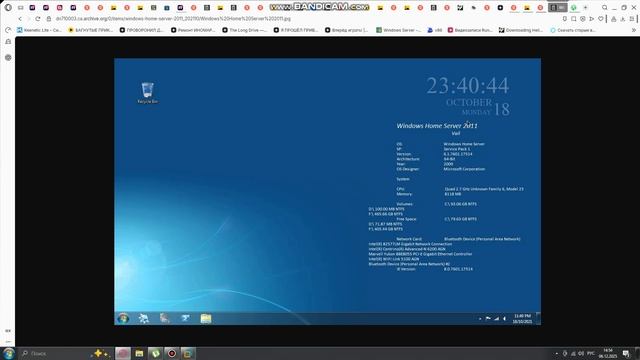The image size is (640, 360).
Task: Open the Bandicam record taskbar icon
Action: click(172, 353)
